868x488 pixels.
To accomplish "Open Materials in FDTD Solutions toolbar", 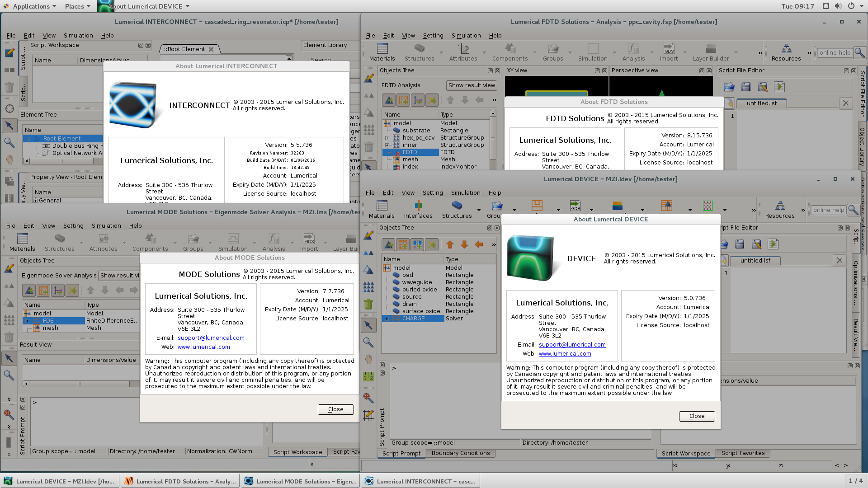I will point(382,52).
